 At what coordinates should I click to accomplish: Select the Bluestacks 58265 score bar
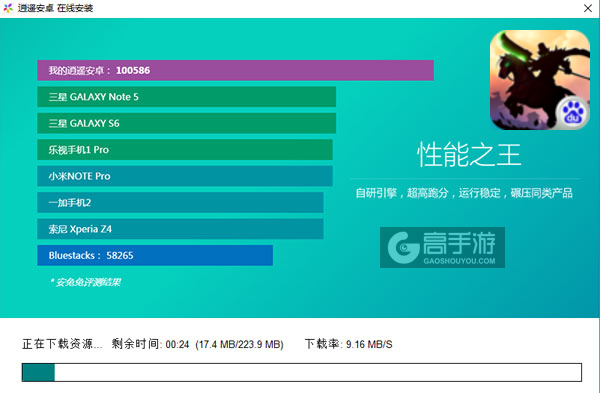click(x=155, y=255)
